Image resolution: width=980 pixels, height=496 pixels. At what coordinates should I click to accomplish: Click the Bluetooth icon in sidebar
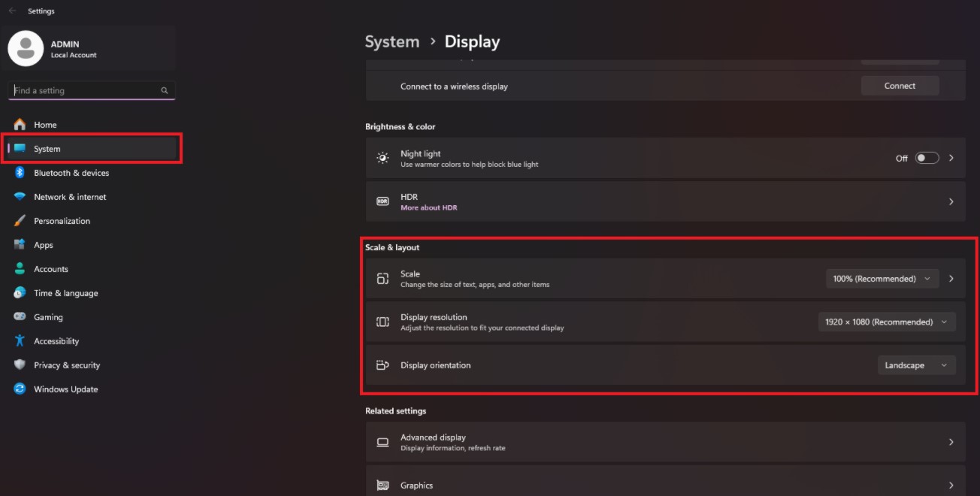pyautogui.click(x=20, y=173)
